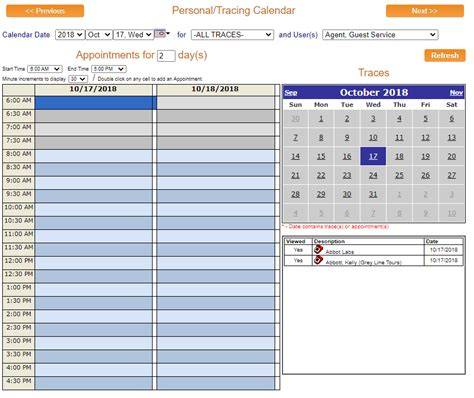Go to Sep in mini calendar
This screenshot has width=474, height=398.
[x=291, y=93]
